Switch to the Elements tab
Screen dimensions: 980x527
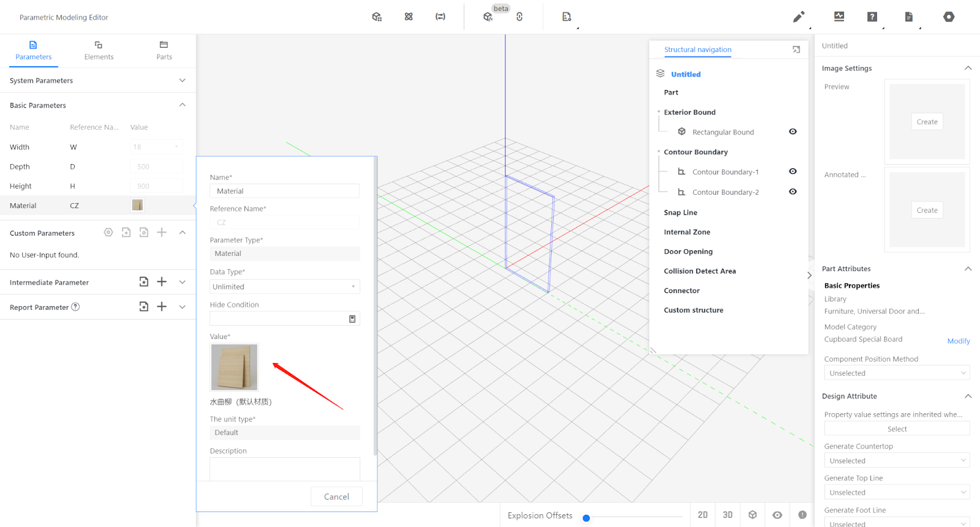tap(99, 50)
